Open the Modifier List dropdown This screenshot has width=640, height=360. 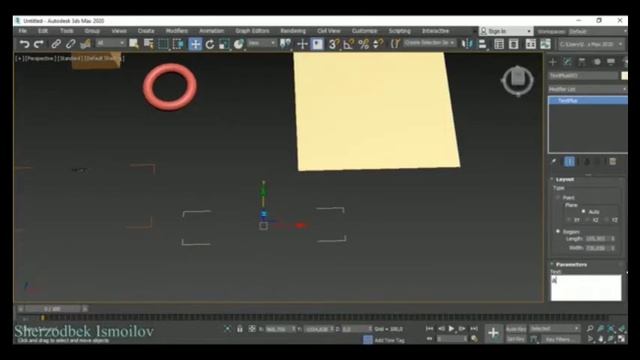coord(587,89)
